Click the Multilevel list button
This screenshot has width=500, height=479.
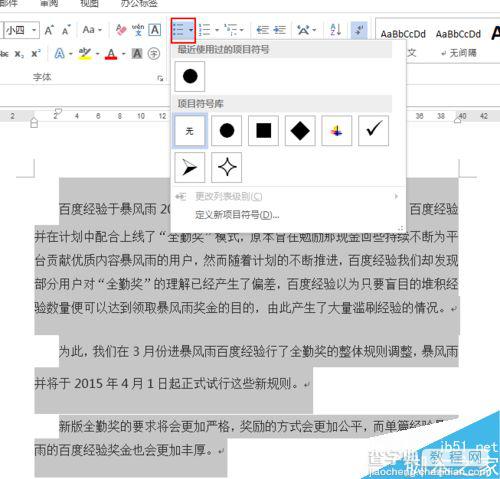pyautogui.click(x=231, y=30)
